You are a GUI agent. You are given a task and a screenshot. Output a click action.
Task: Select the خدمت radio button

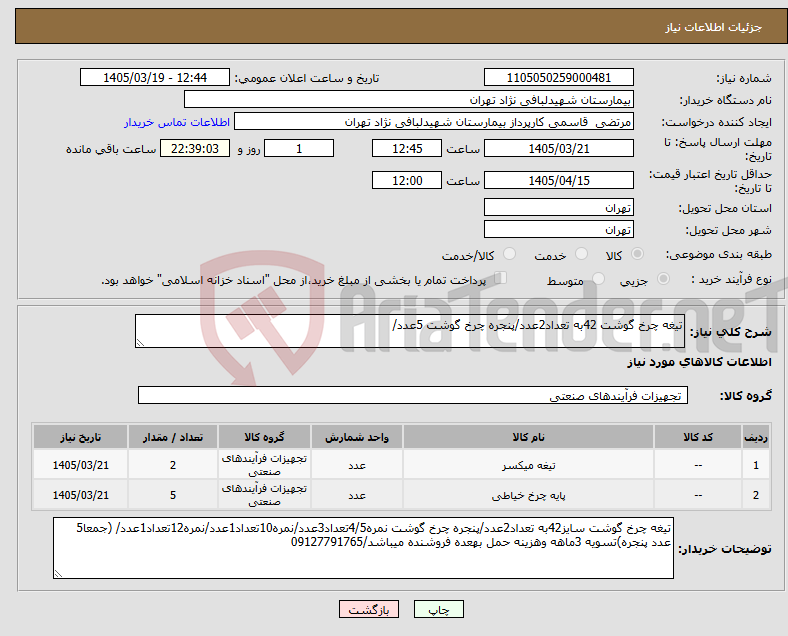click(x=581, y=254)
